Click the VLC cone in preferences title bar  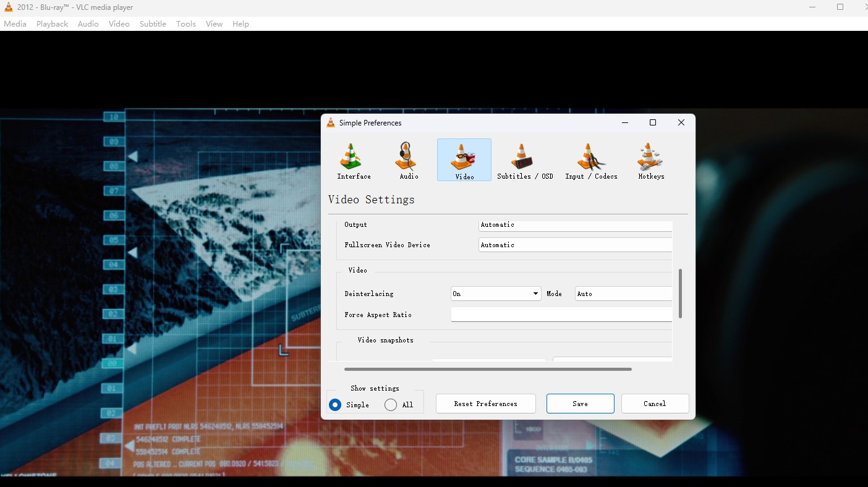(330, 122)
